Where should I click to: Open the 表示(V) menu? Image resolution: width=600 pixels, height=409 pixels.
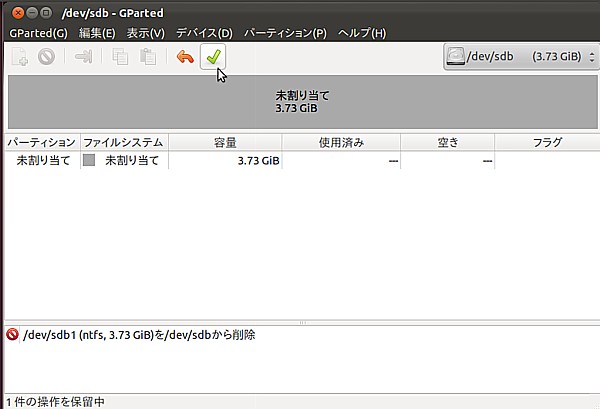[x=146, y=33]
